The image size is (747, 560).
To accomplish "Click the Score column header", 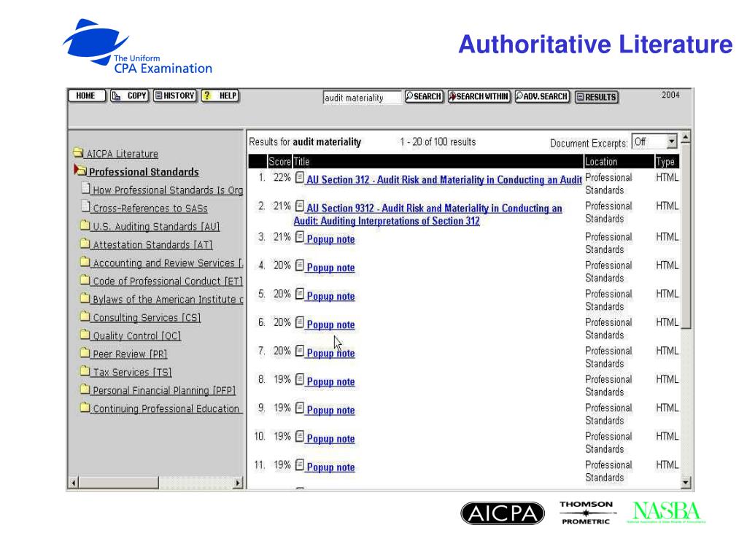I will 279,161.
